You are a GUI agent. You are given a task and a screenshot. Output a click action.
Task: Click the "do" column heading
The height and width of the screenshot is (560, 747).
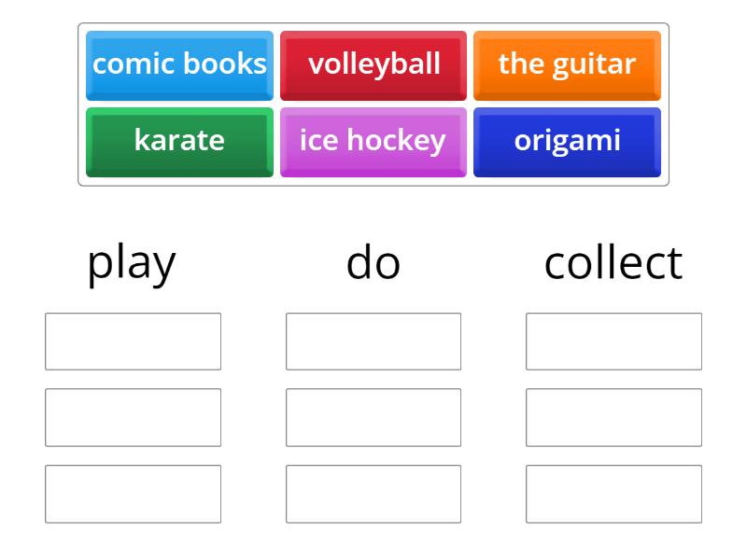pos(373,262)
